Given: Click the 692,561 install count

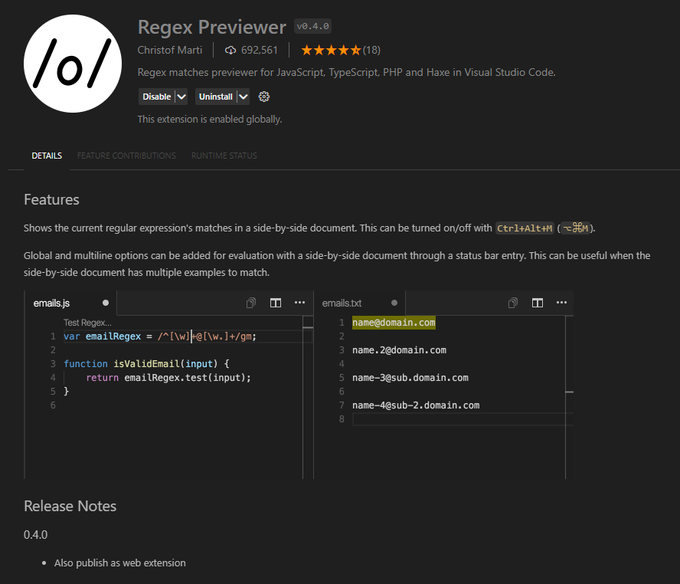Looking at the screenshot, I should (259, 50).
